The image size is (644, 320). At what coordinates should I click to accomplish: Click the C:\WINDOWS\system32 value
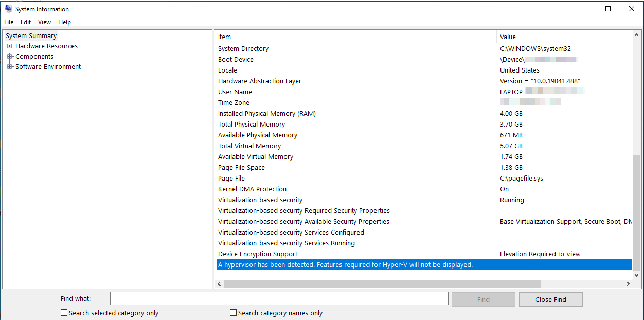point(535,49)
